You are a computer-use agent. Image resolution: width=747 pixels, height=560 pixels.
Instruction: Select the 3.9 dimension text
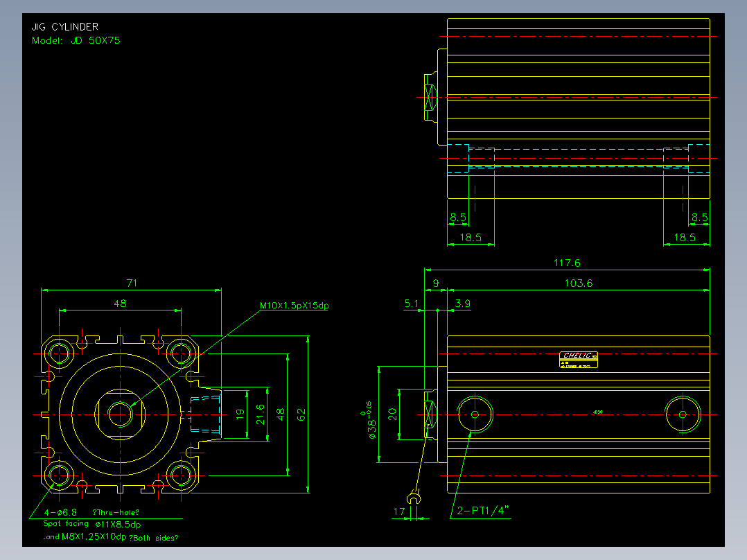point(462,303)
